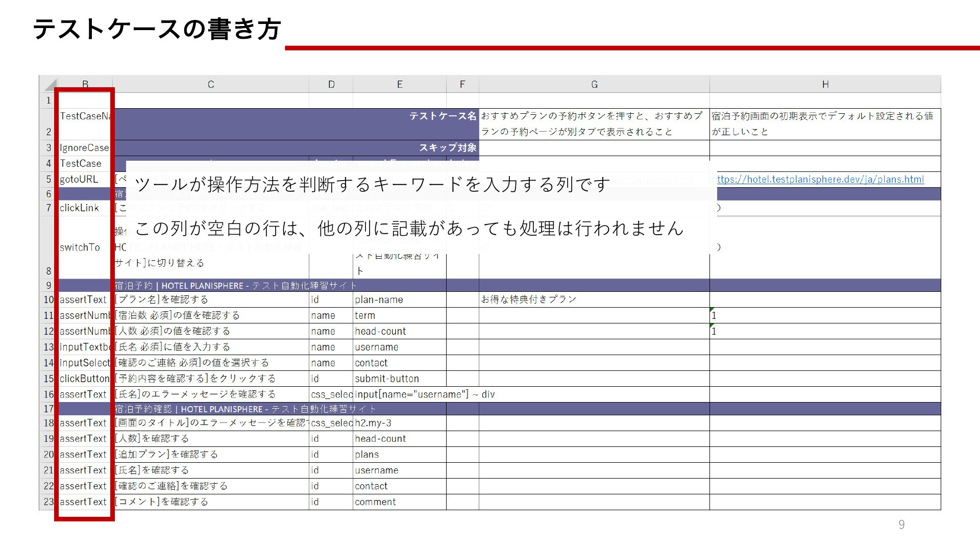The height and width of the screenshot is (551, 980).
Task: Select the submit-button cell
Action: (x=400, y=379)
